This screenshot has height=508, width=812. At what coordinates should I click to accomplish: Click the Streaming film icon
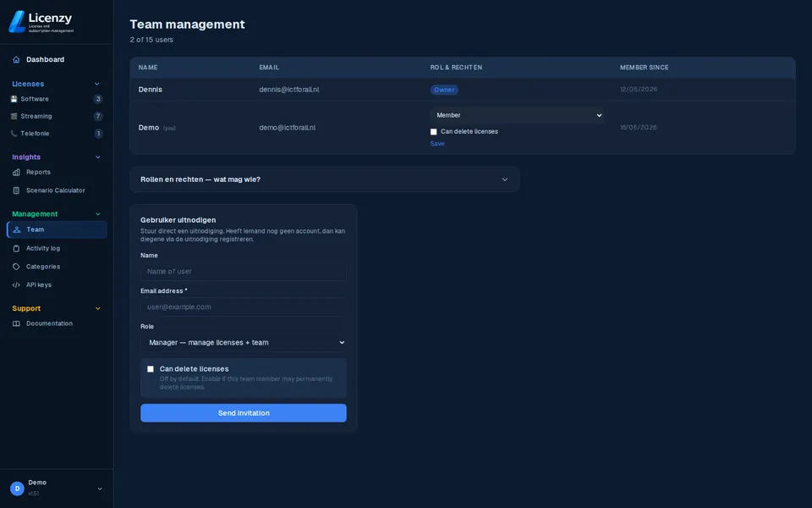click(14, 116)
